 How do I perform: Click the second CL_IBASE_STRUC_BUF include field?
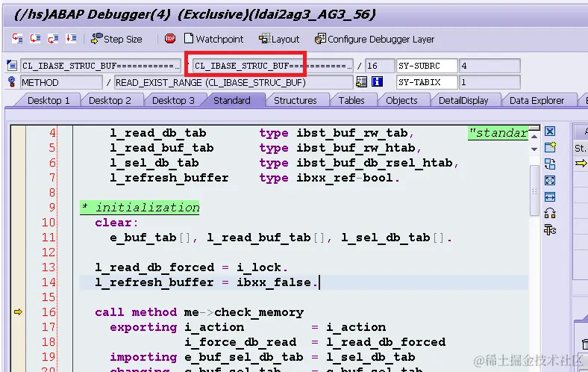[x=272, y=66]
